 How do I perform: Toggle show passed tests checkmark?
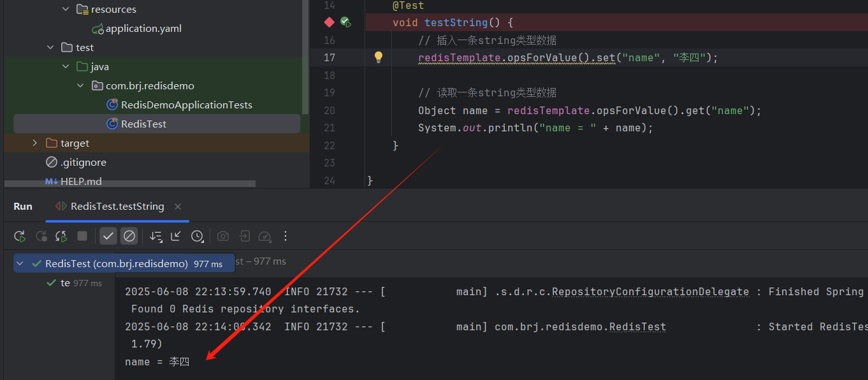click(x=108, y=236)
